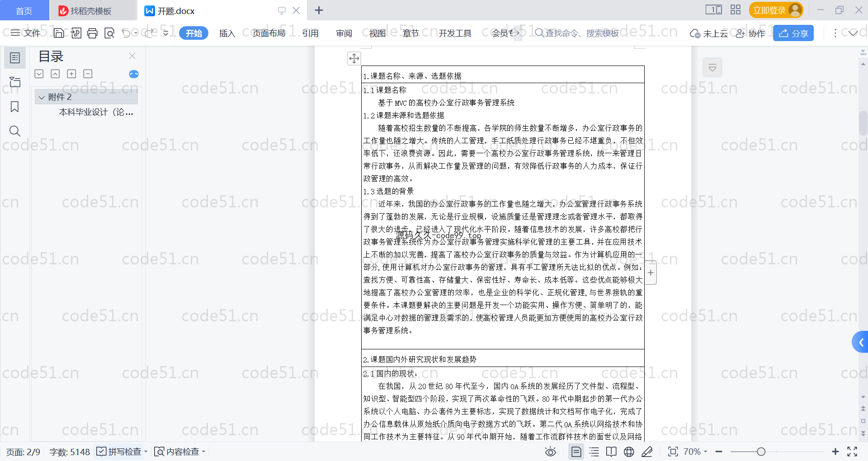Image resolution: width=868 pixels, height=461 pixels.
Task: Open the bookmark sidebar icon
Action: 15,107
